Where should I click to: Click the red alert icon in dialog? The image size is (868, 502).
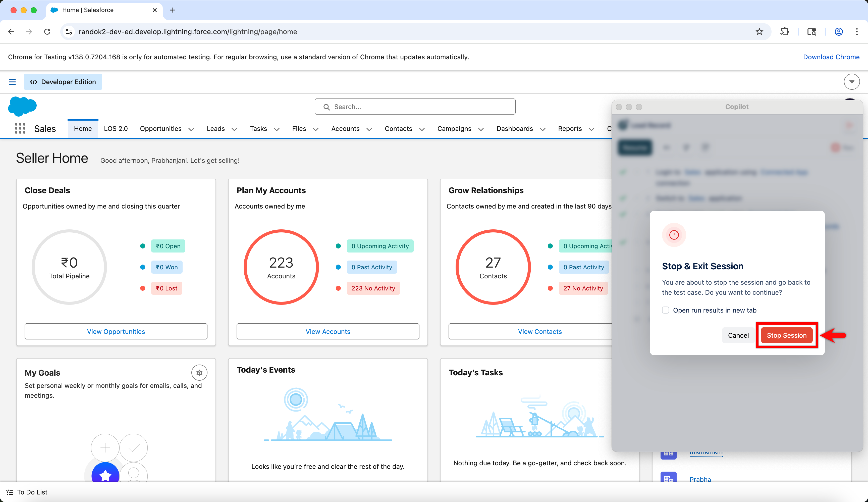pos(674,235)
